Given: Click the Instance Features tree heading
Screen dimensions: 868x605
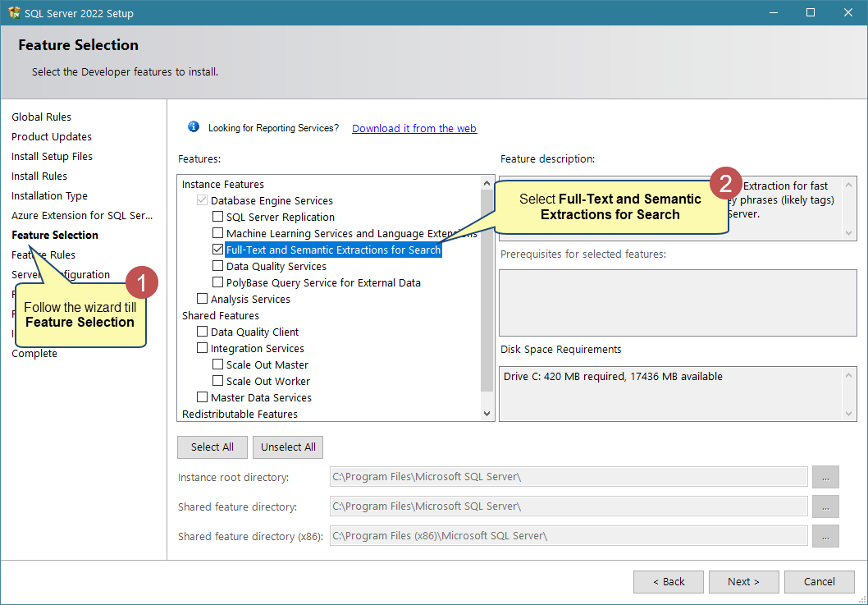Looking at the screenshot, I should (223, 184).
